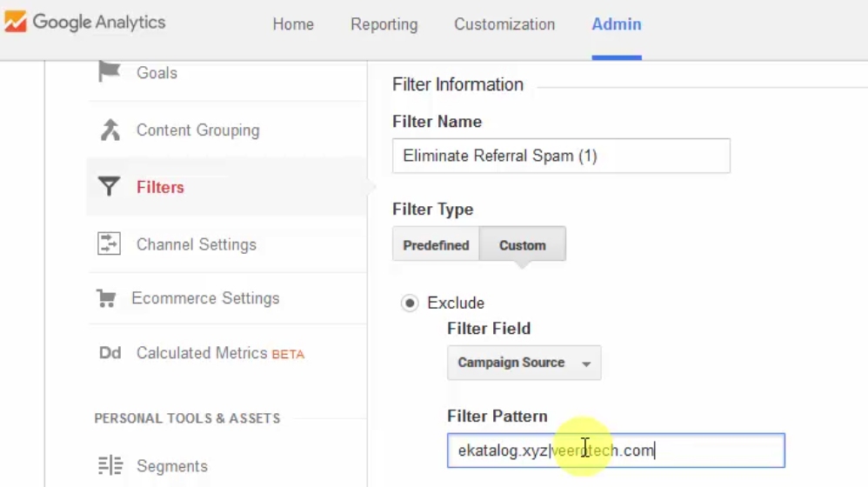Click the Google Analytics logo icon
This screenshot has width=868, height=487.
tap(15, 22)
